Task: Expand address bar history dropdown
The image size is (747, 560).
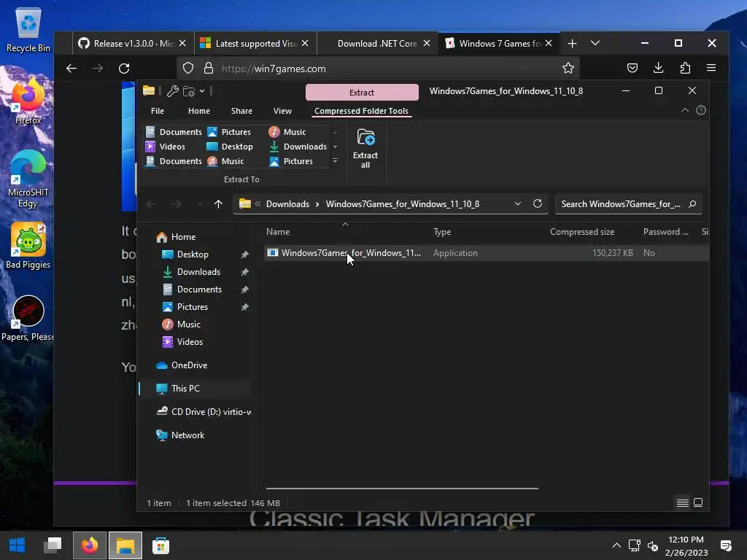Action: [518, 204]
